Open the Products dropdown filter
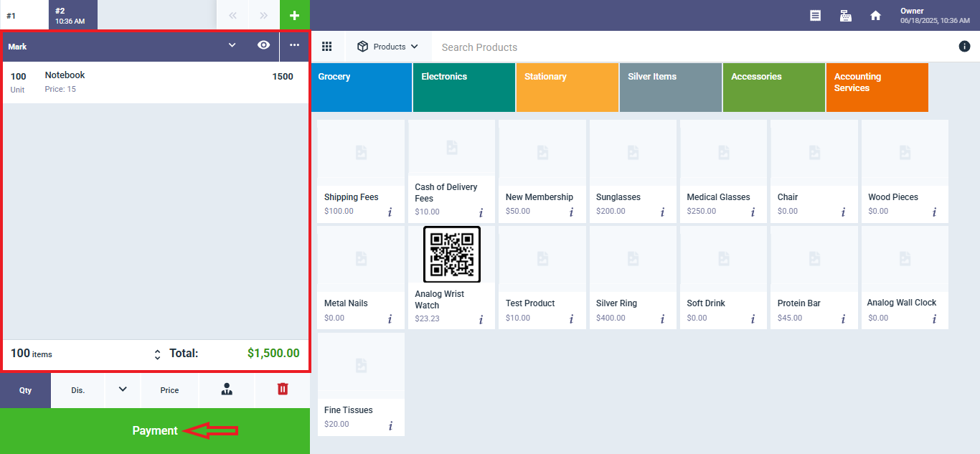This screenshot has width=980, height=454. [x=388, y=47]
